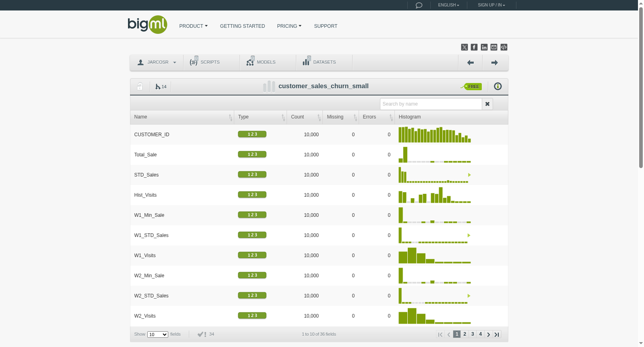Click the preferred fields checkmark icon
Screen dimensions: 644x347
tap(202, 334)
